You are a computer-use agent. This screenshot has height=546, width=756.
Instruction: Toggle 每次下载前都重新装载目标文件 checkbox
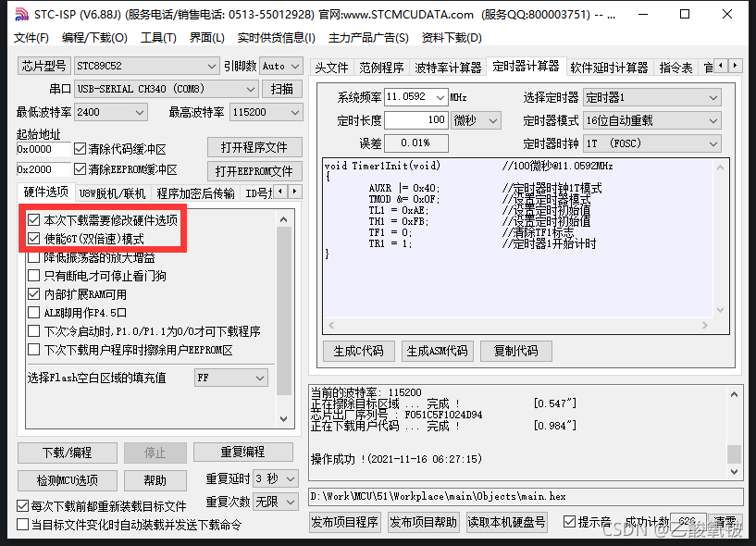[x=22, y=505]
